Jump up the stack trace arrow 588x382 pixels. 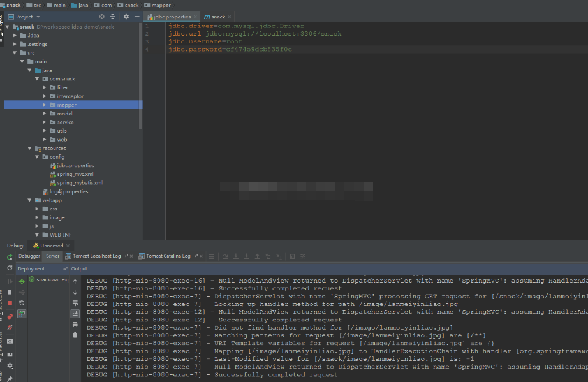coord(75,281)
